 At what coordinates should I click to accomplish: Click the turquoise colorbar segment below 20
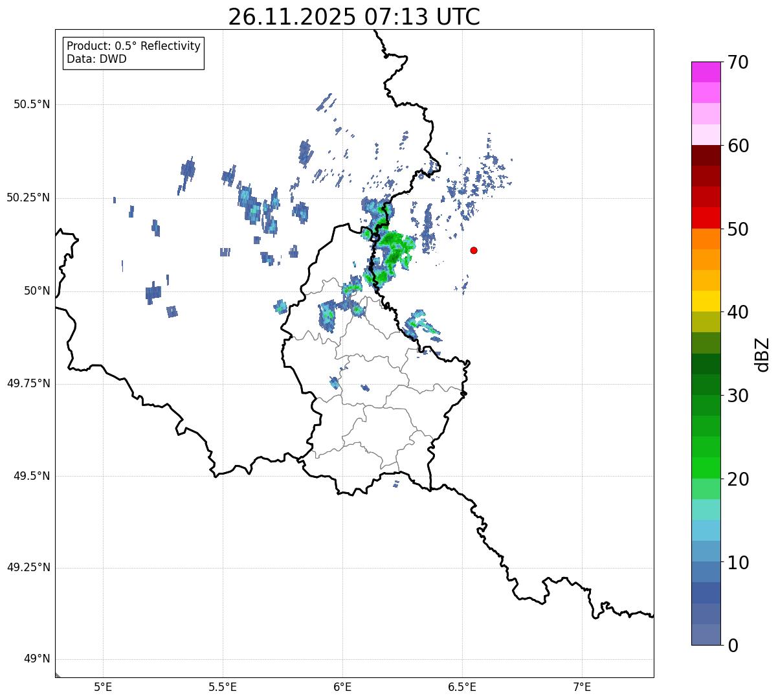706,510
